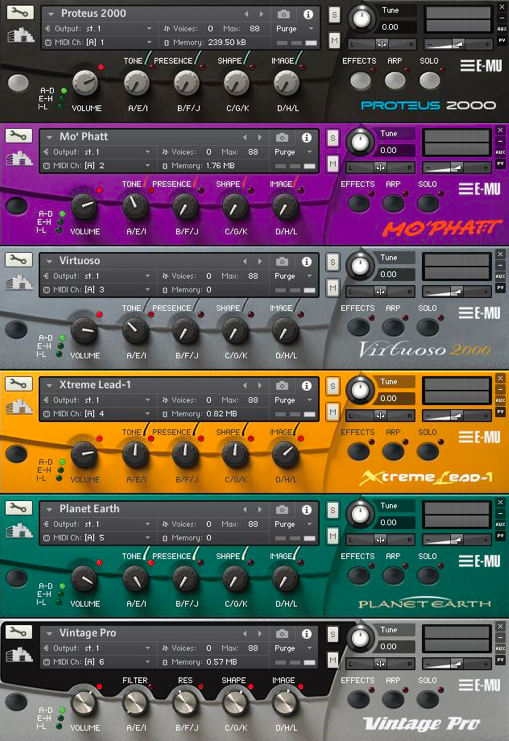
Task: Click the Planet Earth VOLUME knob
Action: click(84, 578)
